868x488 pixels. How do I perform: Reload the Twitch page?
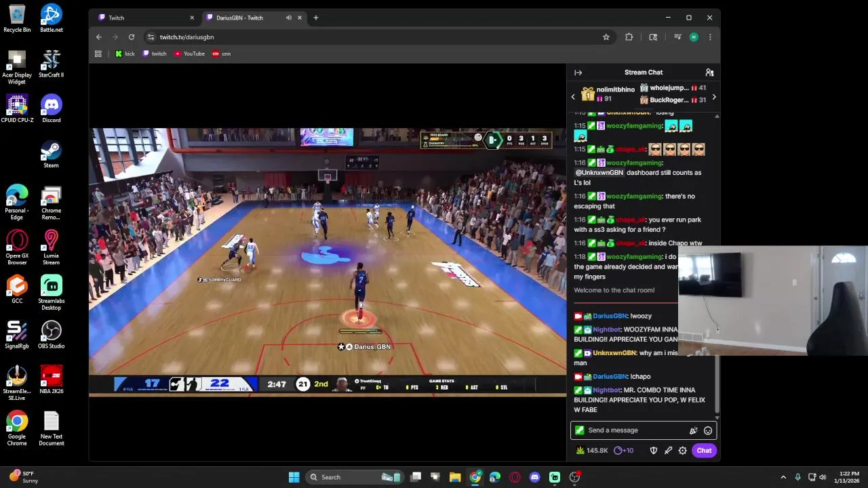(132, 37)
